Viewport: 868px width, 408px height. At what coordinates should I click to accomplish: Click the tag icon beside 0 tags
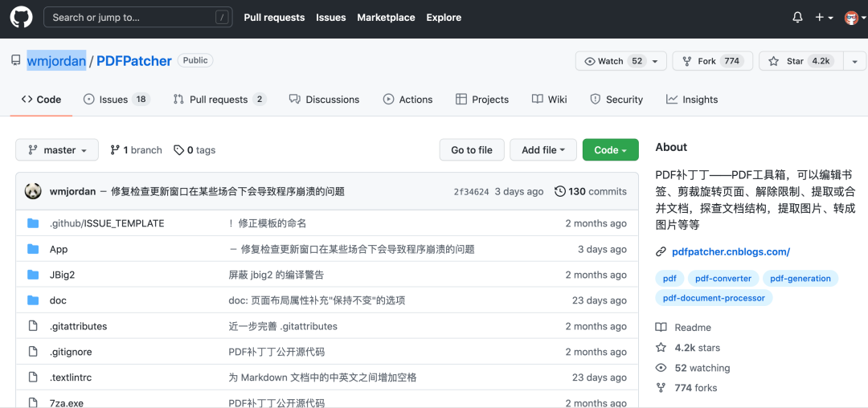178,150
